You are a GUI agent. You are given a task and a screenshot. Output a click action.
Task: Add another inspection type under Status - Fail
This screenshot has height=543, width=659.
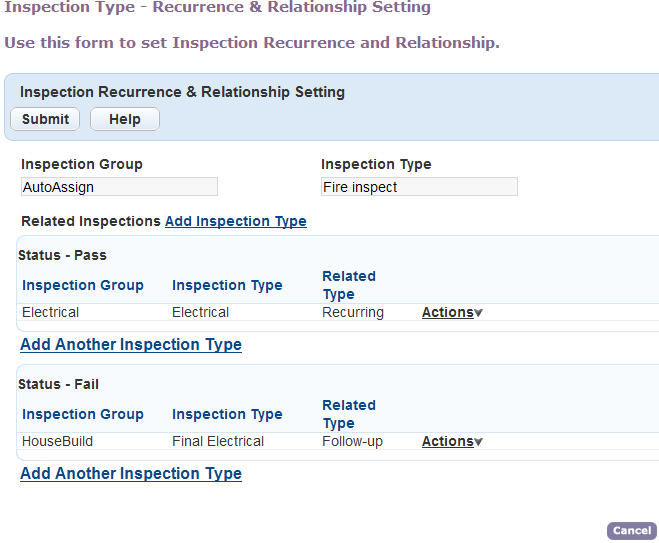pyautogui.click(x=131, y=473)
